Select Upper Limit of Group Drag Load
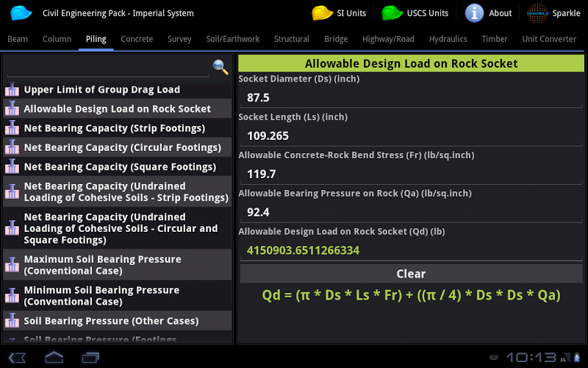The image size is (588, 368). [117, 89]
